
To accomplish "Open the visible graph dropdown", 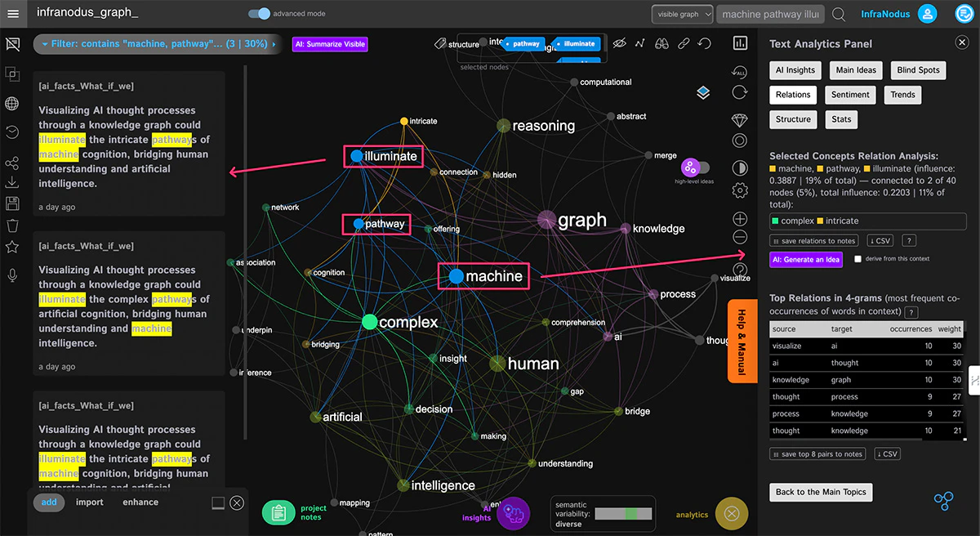I will pos(682,14).
